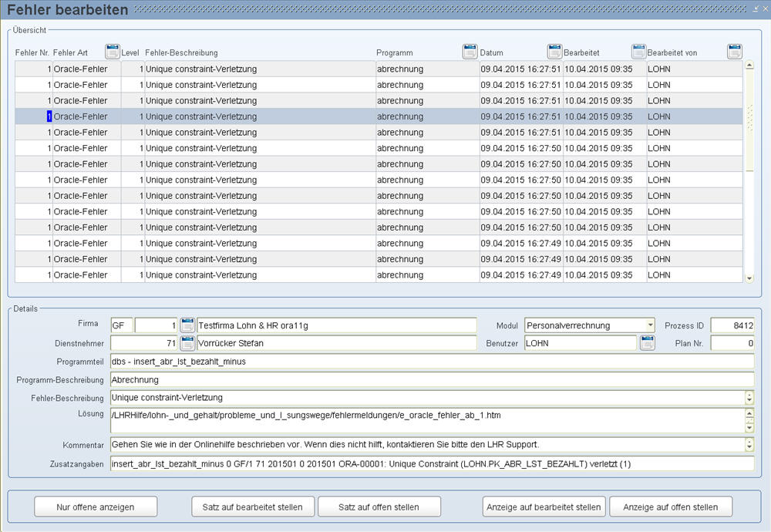Minimize the Fehler bearbeiten panel
Screen dimensions: 771x532
[x=756, y=8]
